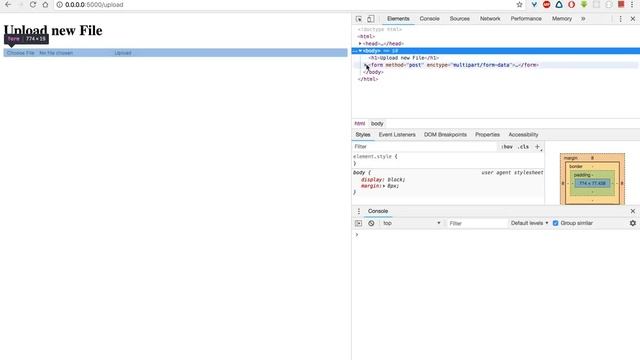This screenshot has width=640, height=360.
Task: Expand margin shorthand property arrow
Action: pyautogui.click(x=384, y=186)
